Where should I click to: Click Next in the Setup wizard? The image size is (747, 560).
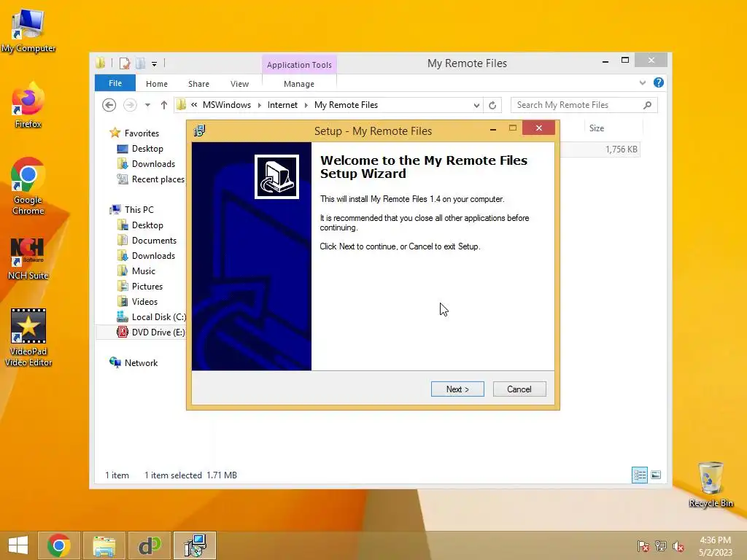coord(457,389)
